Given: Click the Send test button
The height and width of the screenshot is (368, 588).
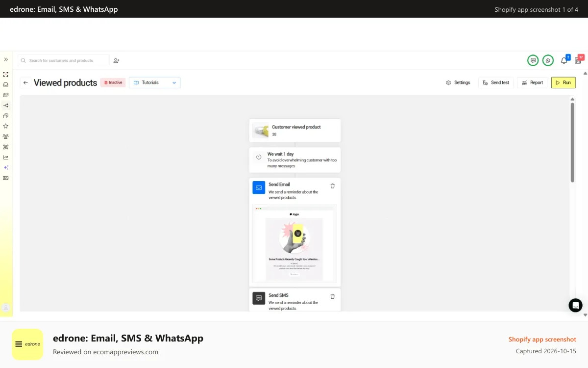Looking at the screenshot, I should click(496, 82).
